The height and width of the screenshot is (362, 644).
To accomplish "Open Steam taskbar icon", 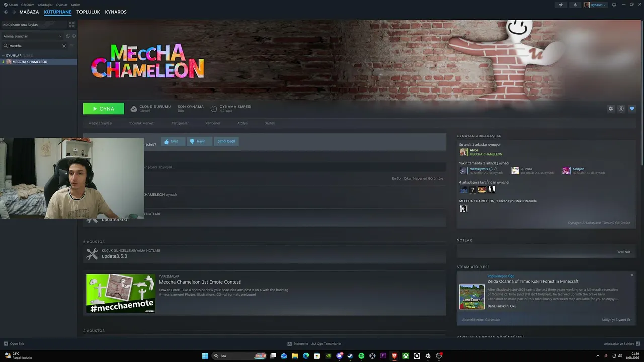I will pyautogui.click(x=350, y=356).
